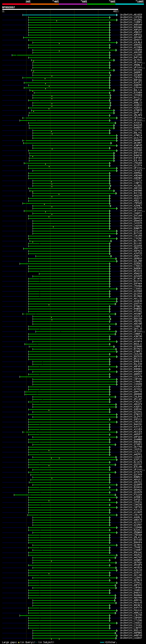Click the arrowhead ending UniRef100_B0X294 bar
Image resolution: width=146 pixels, height=644 pixels.
114,70
